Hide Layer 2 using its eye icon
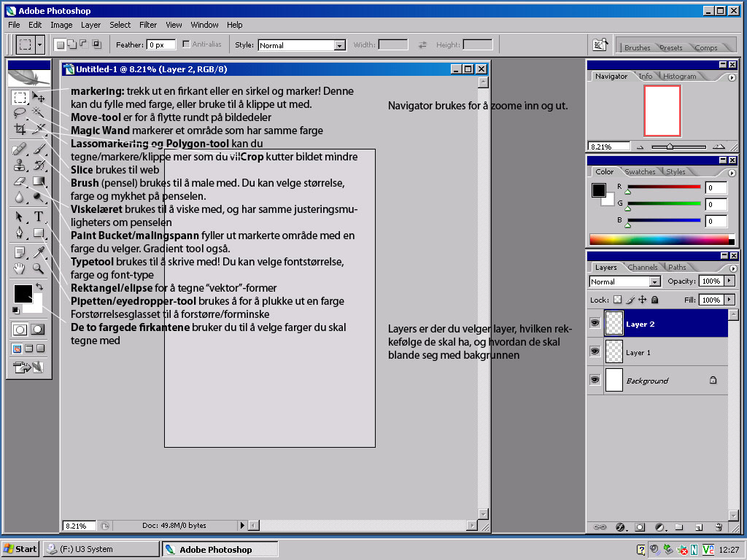747x560 pixels. pyautogui.click(x=595, y=323)
